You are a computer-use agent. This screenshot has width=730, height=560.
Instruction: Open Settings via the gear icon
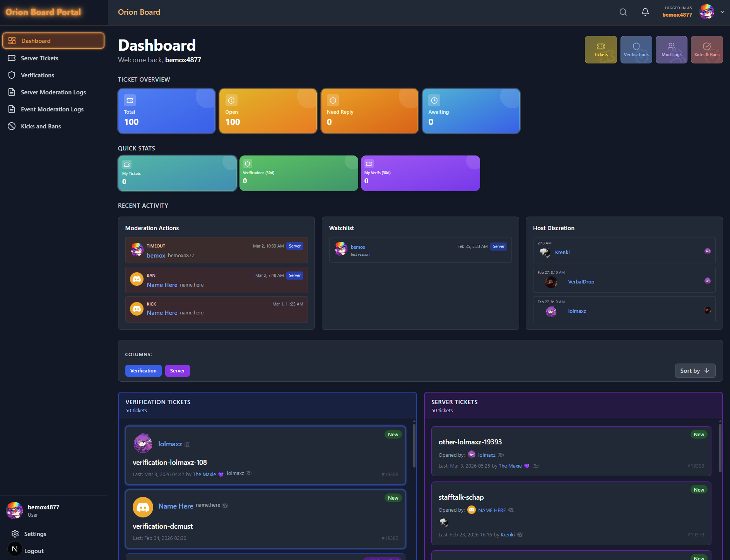click(x=15, y=534)
